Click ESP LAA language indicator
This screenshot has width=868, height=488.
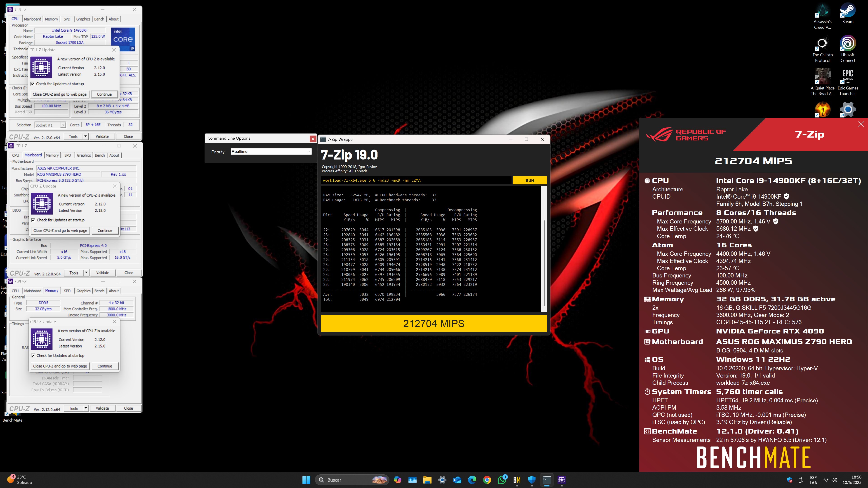(813, 480)
